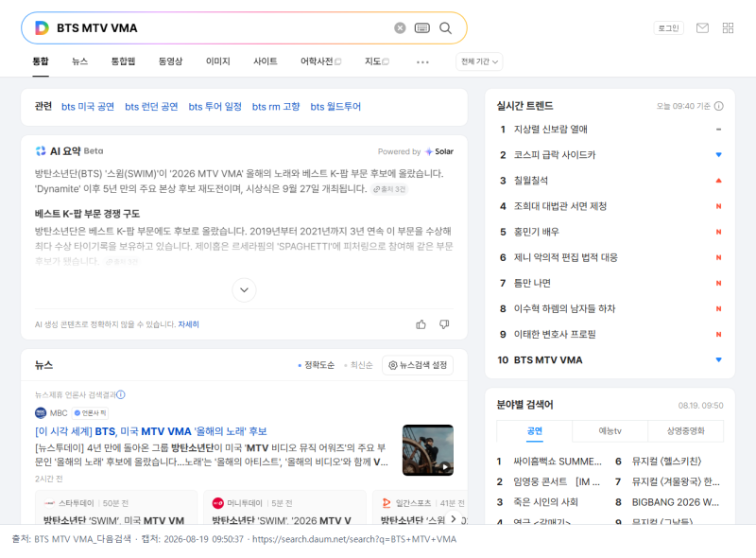The height and width of the screenshot is (558, 756).
Task: Click the Solar logo icon
Action: pos(429,151)
